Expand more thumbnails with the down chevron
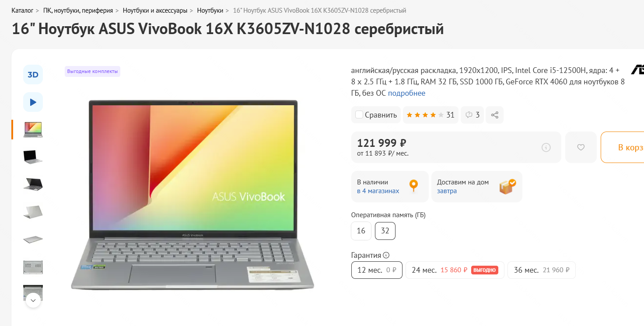The image size is (644, 326). coord(33,300)
